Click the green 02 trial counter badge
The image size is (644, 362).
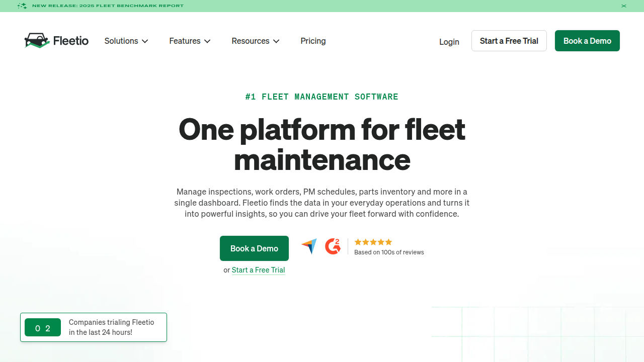click(43, 328)
